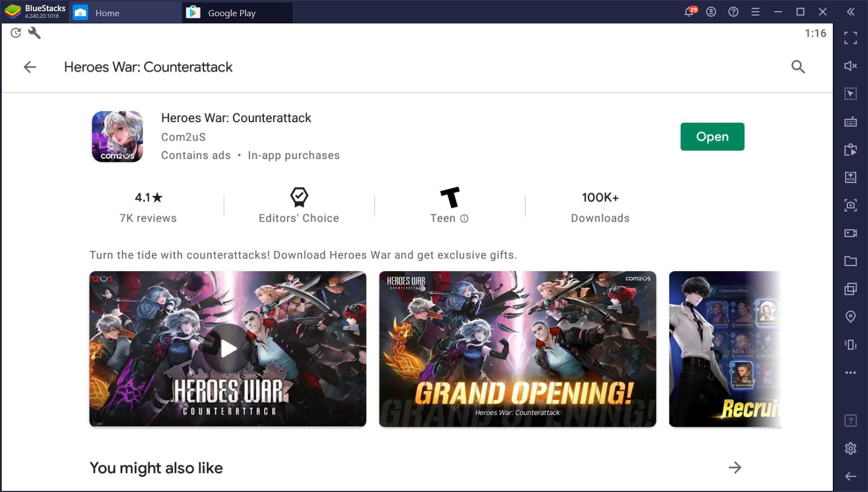The width and height of the screenshot is (868, 492).
Task: Click the Teen rating info icon
Action: pos(464,219)
